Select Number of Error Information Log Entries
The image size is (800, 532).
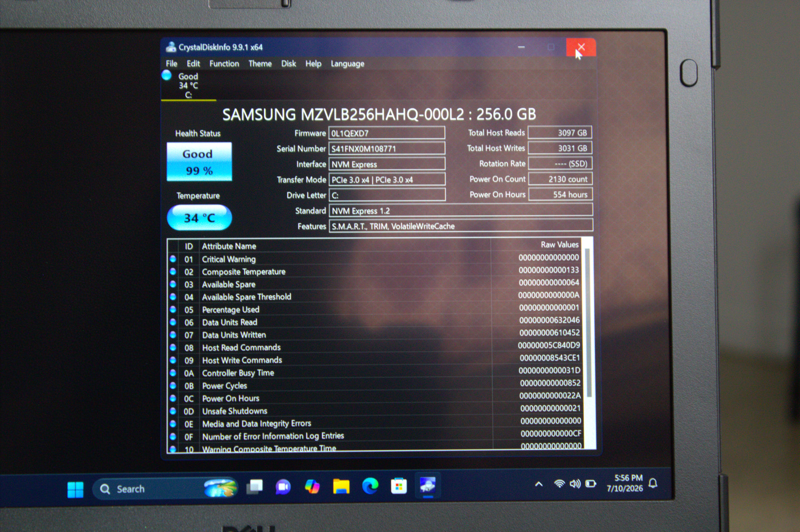coord(273,436)
